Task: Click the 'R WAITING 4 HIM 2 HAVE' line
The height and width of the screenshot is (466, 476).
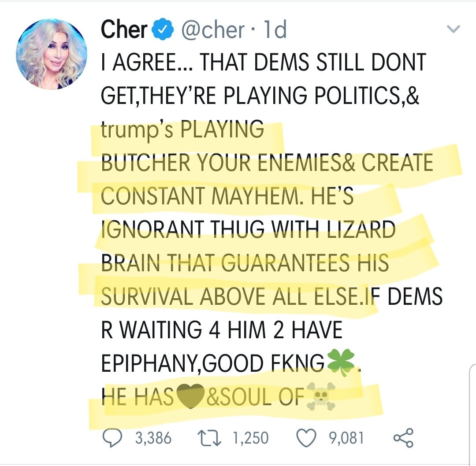Action: tap(222, 330)
